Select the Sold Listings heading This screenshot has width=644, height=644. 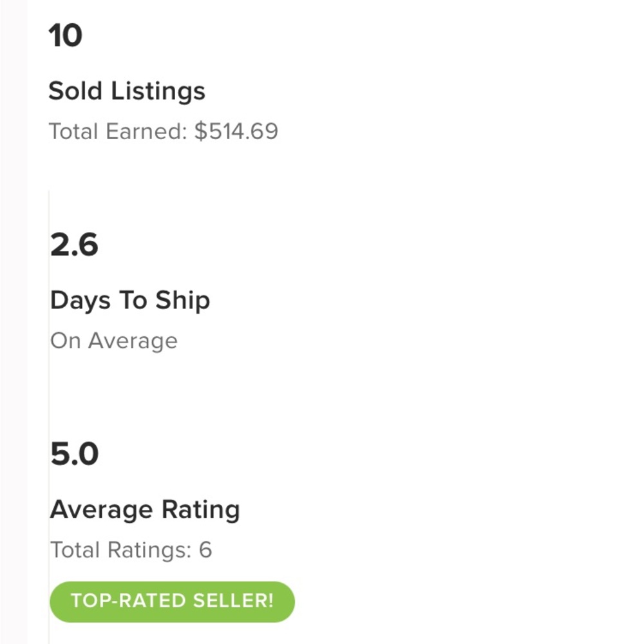[127, 91]
